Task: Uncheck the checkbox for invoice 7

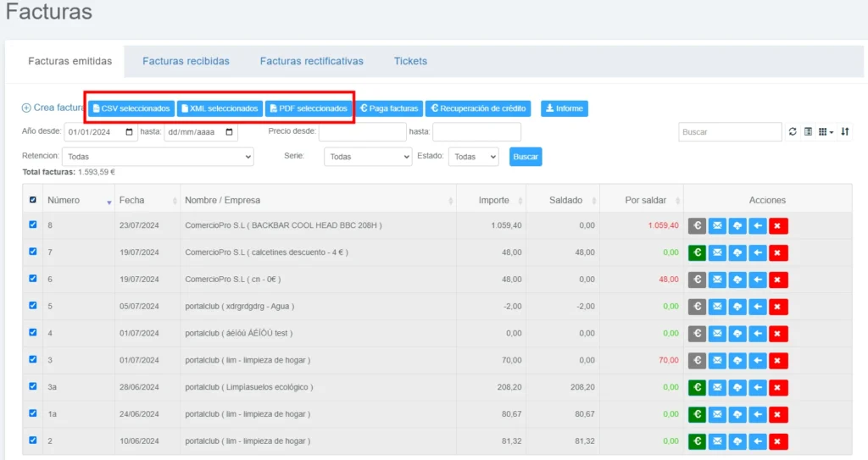Action: click(33, 252)
